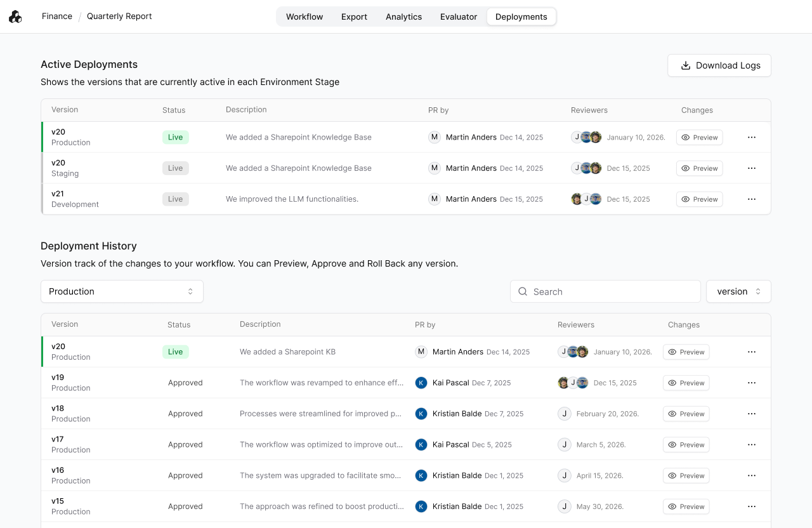Click reviewer J avatar in v17 row
This screenshot has height=528, width=812.
coord(565,445)
